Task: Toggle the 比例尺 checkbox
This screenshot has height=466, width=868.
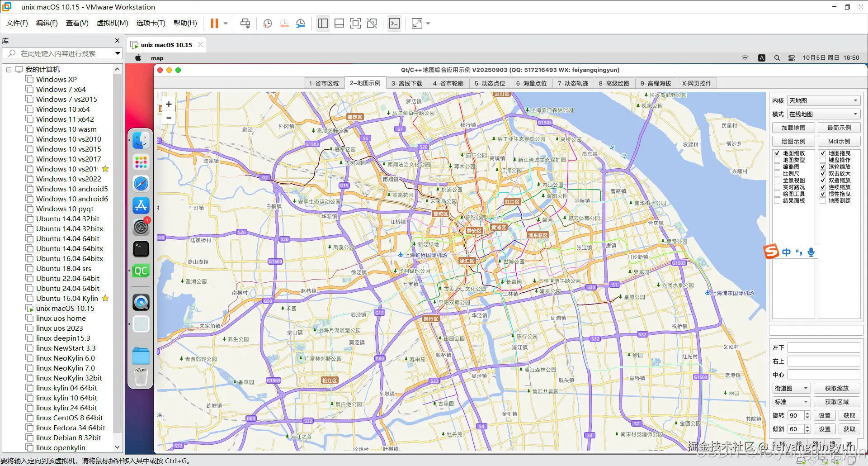Action: (777, 173)
